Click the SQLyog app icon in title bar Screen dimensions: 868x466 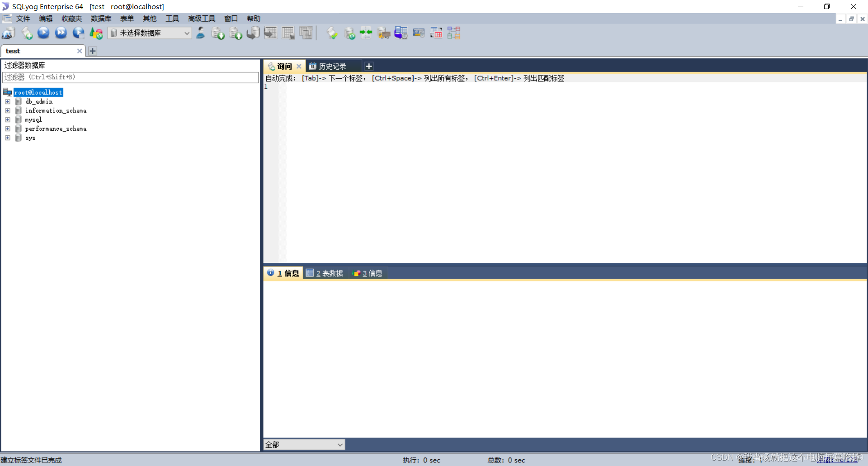5,6
